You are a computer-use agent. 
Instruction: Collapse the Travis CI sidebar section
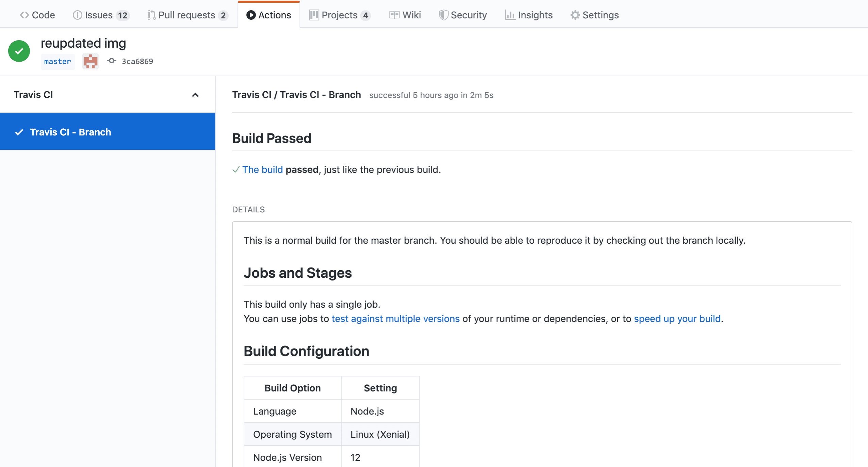[195, 95]
